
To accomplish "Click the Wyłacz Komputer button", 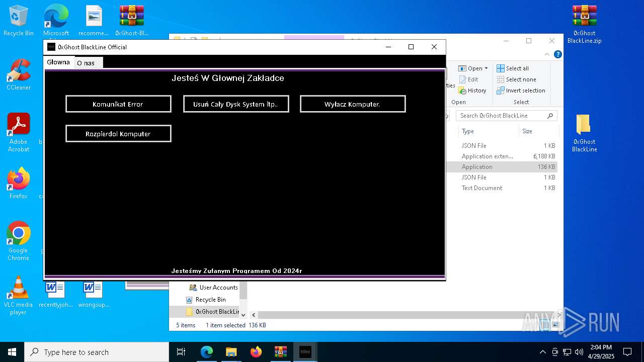I will point(353,104).
